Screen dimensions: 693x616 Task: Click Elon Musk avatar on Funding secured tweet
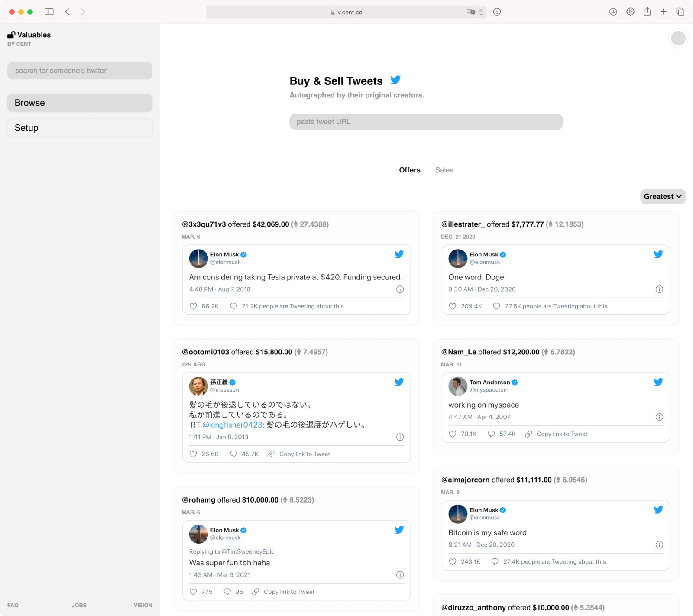[x=198, y=258]
